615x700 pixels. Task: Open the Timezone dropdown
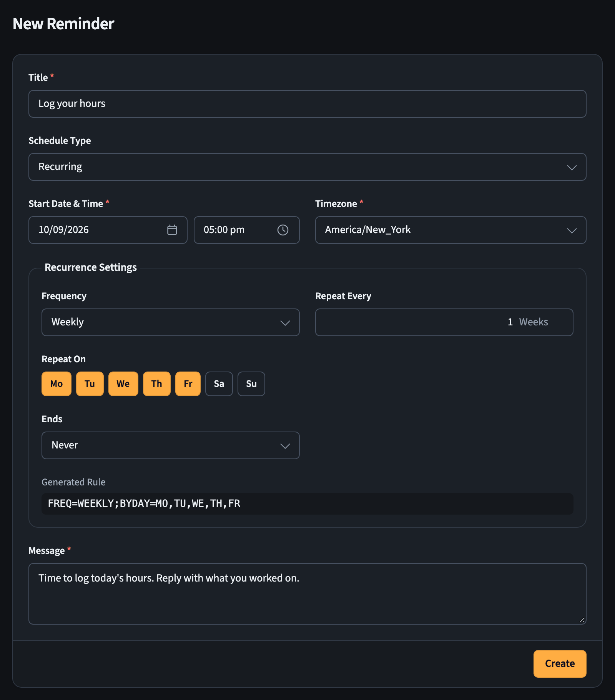coord(451,230)
